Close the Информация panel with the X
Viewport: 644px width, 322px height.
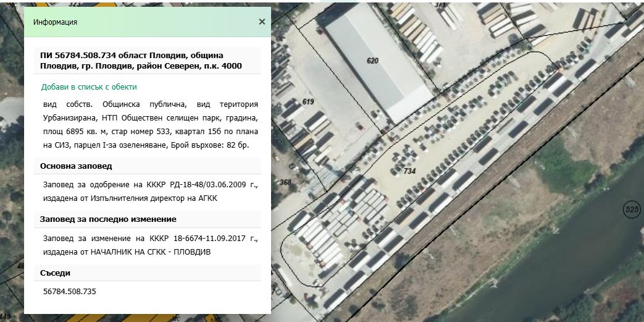point(262,22)
